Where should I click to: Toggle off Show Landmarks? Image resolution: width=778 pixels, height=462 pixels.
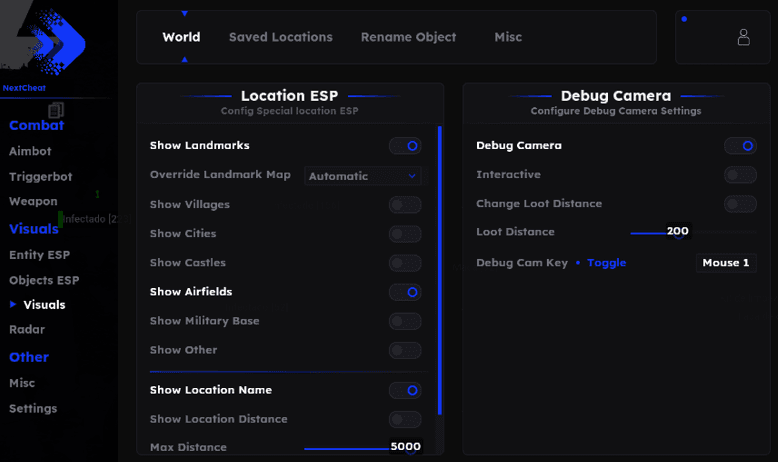click(x=405, y=146)
